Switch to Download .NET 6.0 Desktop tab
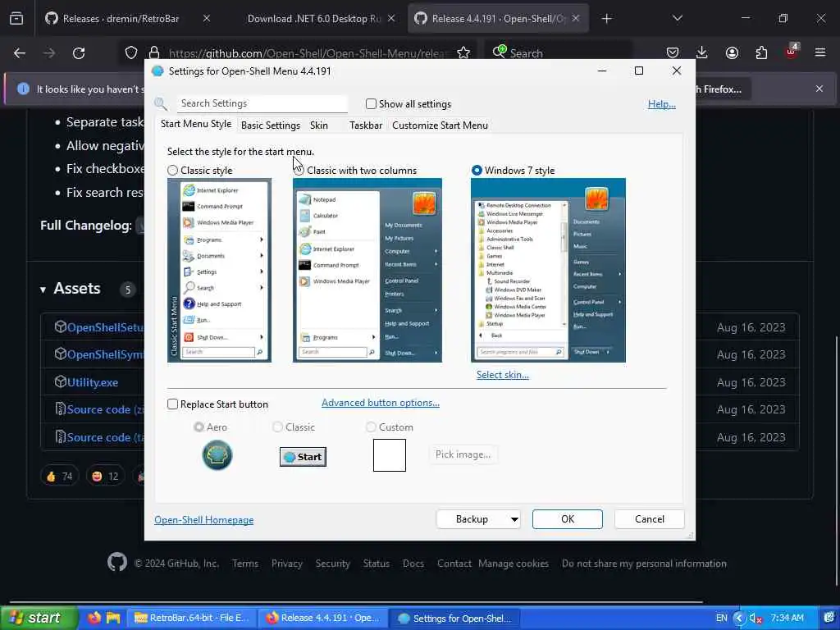This screenshot has width=840, height=630. click(x=314, y=19)
